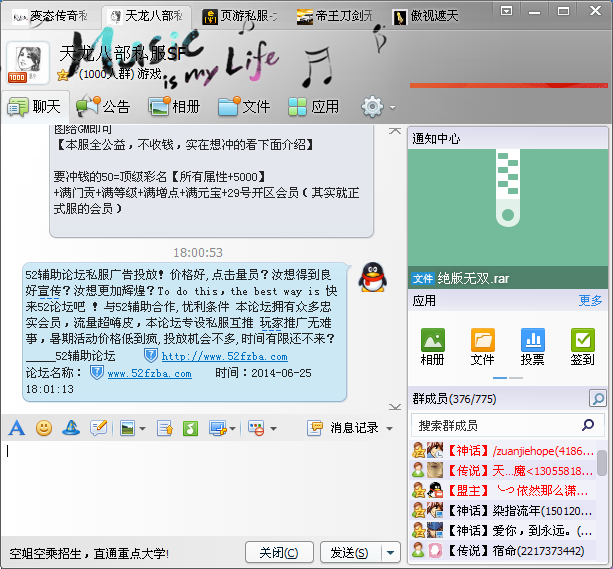
Task: Expand the picture options dropdown arrow
Action: coord(142,429)
